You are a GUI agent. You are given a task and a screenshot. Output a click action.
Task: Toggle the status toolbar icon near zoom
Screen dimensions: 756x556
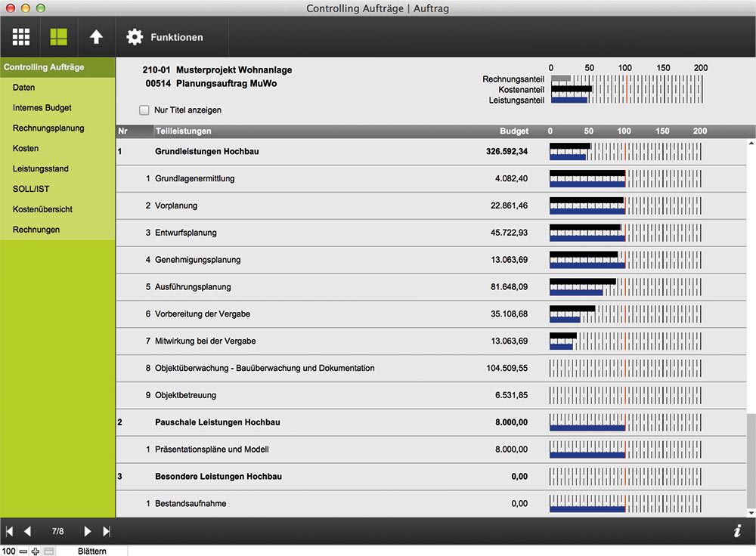48,551
